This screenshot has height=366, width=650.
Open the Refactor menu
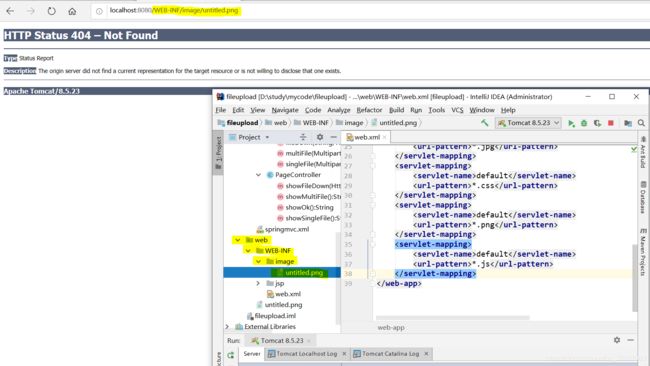point(369,110)
